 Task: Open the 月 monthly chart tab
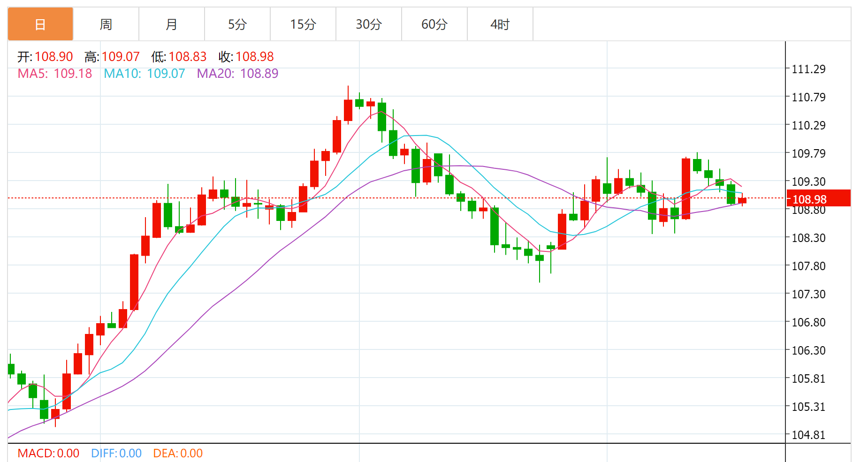coord(172,24)
